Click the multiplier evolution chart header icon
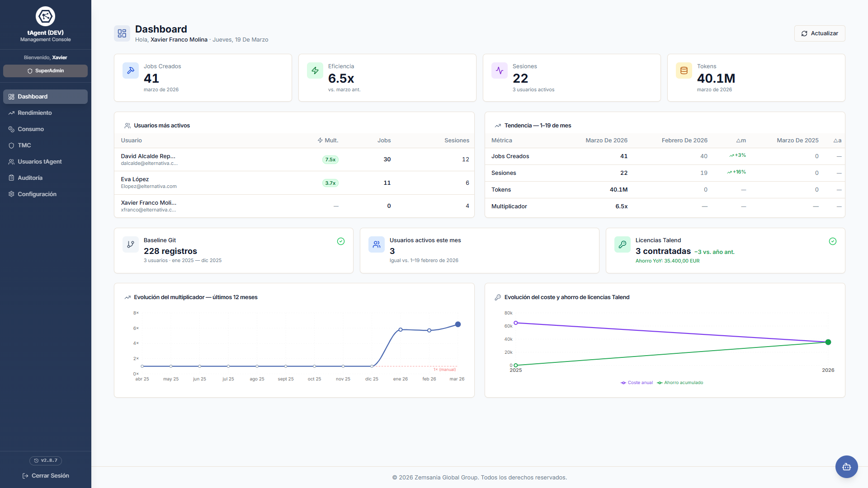Image resolution: width=868 pixels, height=488 pixels. [127, 297]
